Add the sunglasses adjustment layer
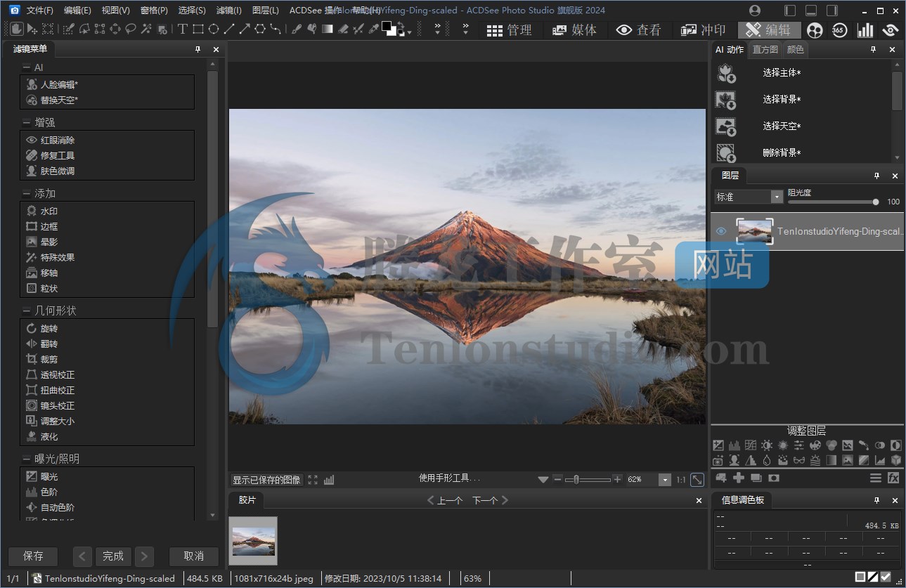Viewport: 906px width, 588px height. pos(799,460)
